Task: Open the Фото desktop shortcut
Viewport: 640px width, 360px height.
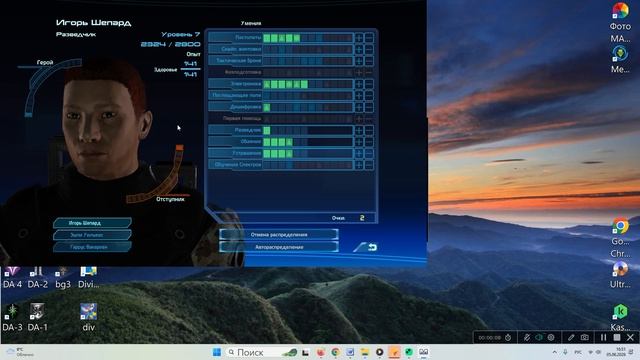Action: click(x=620, y=21)
